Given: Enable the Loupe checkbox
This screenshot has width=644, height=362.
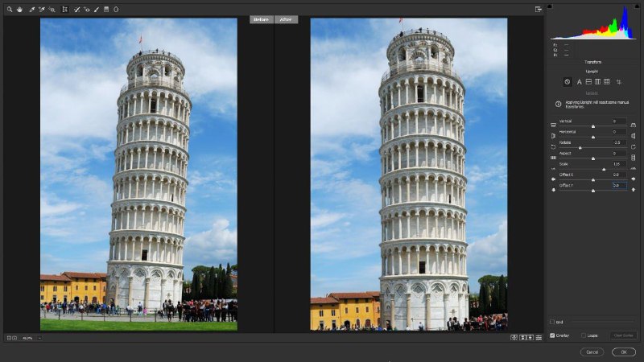Looking at the screenshot, I should click(583, 335).
